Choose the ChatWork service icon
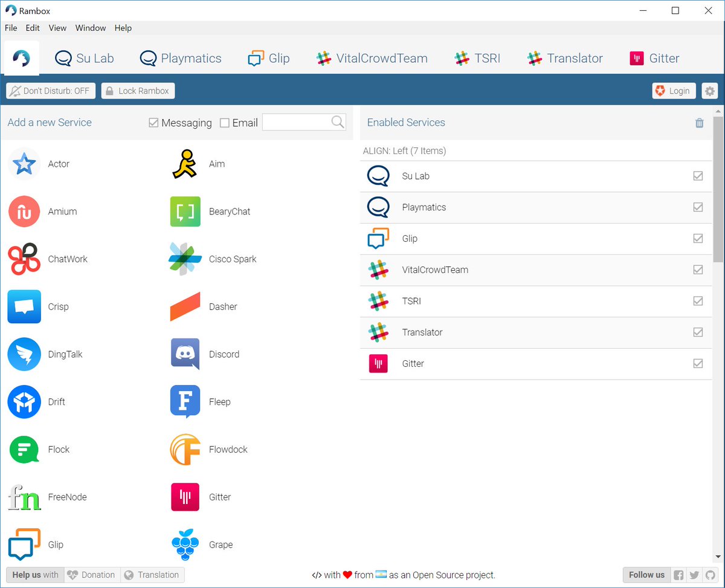The image size is (725, 588). pos(24,259)
